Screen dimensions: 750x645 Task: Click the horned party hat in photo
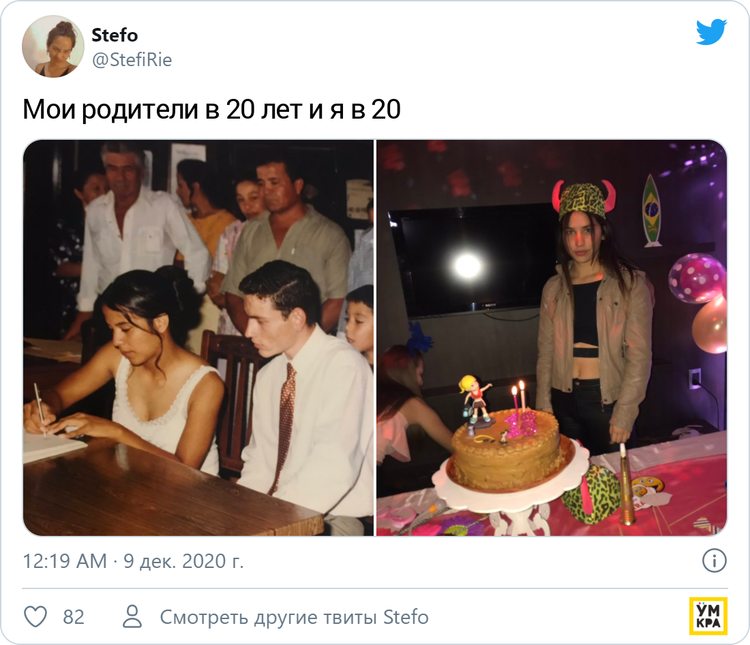coord(583,200)
